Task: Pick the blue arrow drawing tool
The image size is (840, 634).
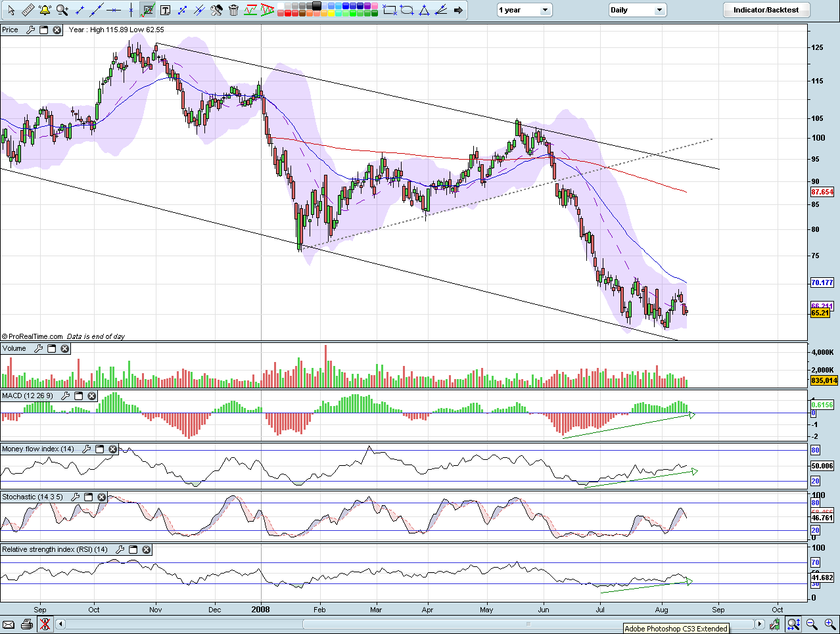Action: click(x=182, y=10)
